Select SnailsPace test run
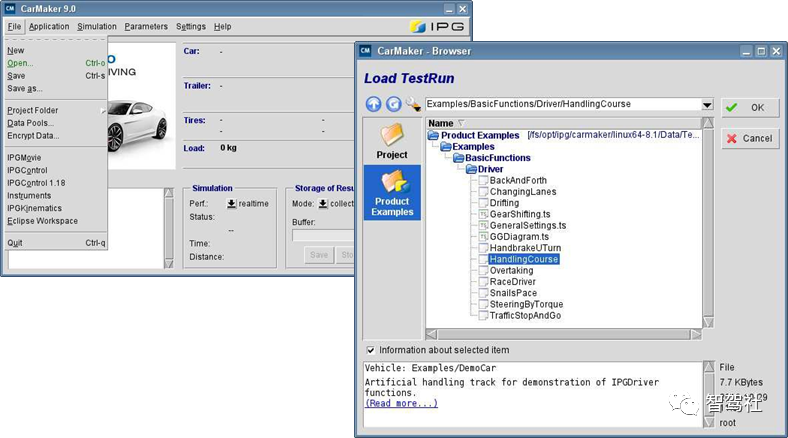The height and width of the screenshot is (438, 788). [513, 293]
